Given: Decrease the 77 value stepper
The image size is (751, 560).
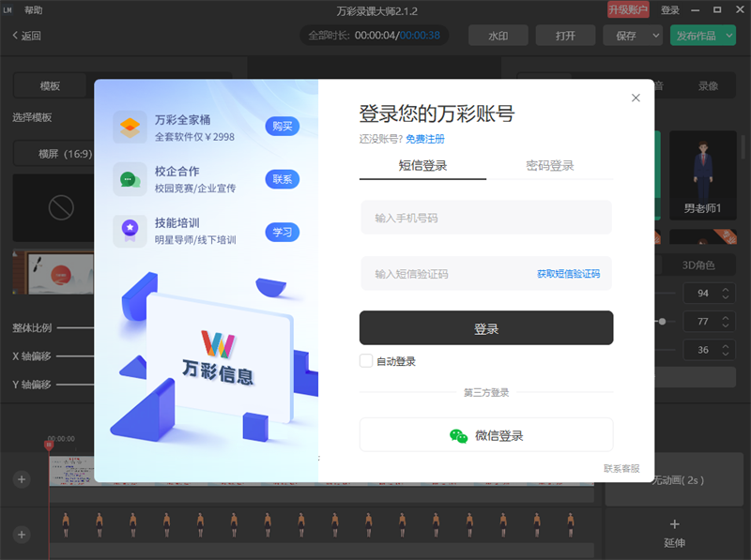Looking at the screenshot, I should point(726,325).
